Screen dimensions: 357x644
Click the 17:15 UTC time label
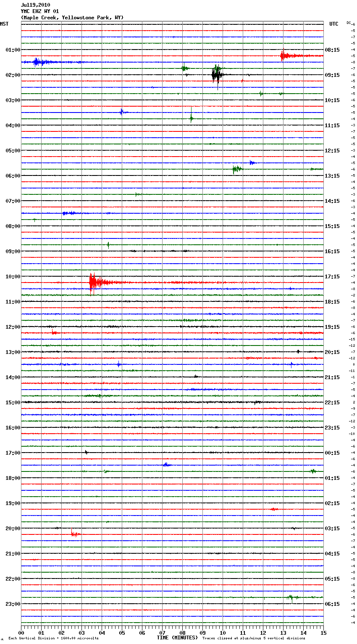pyautogui.click(x=332, y=276)
